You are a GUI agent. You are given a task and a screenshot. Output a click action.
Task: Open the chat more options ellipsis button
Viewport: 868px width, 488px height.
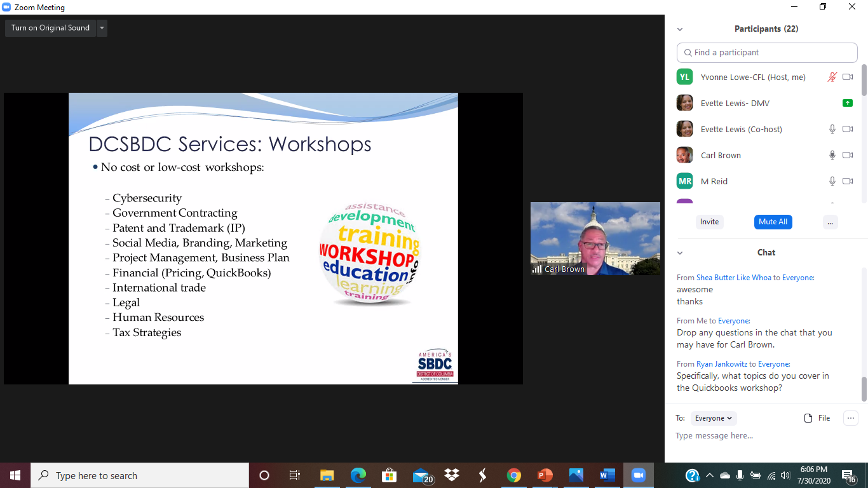tap(850, 418)
